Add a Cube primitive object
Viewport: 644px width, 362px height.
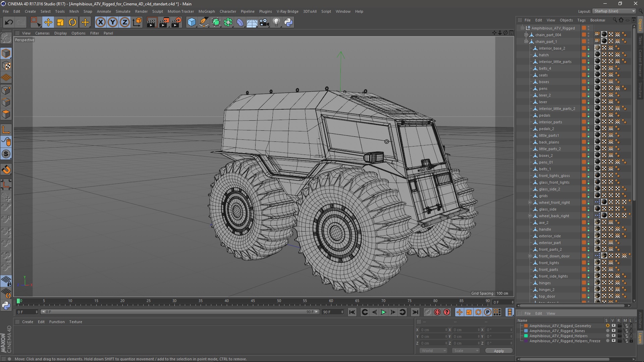(192, 22)
